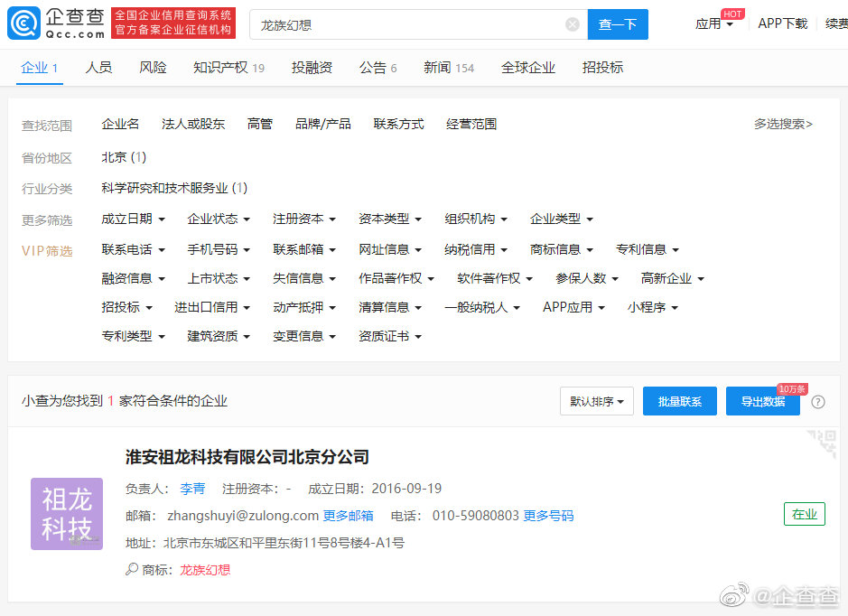Filter by region 北京 (1)
This screenshot has height=616, width=848.
pos(124,157)
